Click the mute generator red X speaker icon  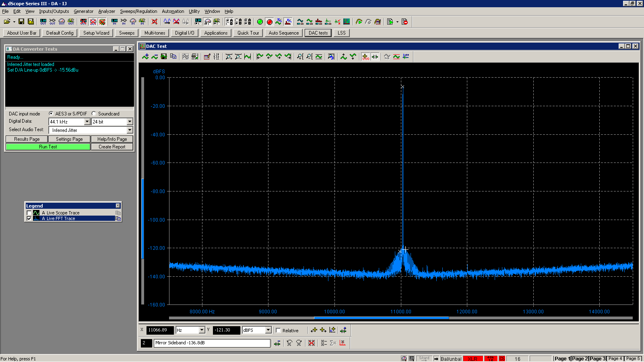click(155, 22)
